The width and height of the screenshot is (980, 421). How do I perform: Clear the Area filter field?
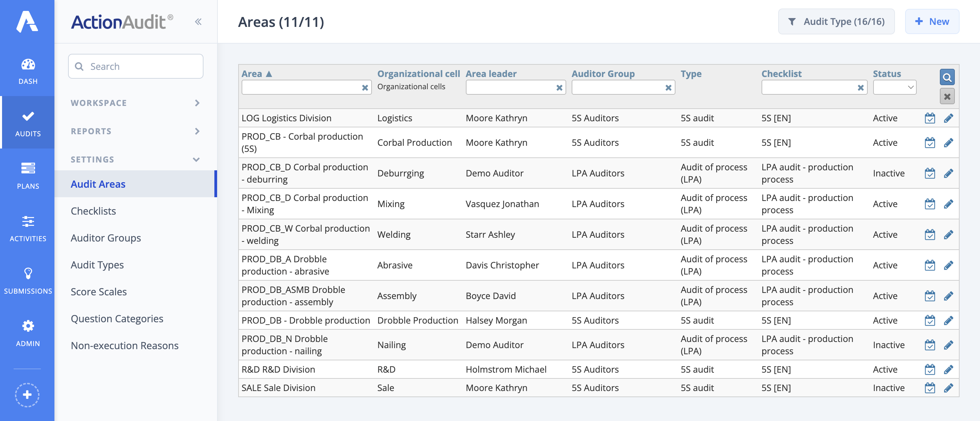tap(364, 88)
